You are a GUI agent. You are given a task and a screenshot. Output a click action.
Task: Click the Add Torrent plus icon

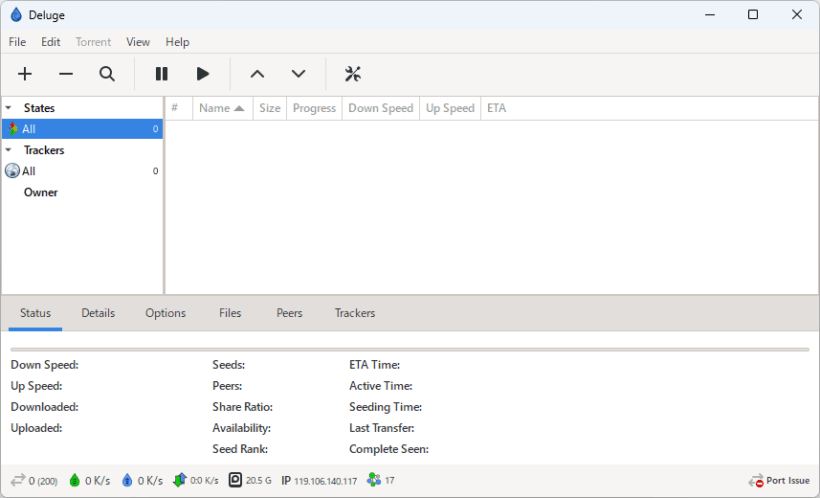(x=25, y=74)
